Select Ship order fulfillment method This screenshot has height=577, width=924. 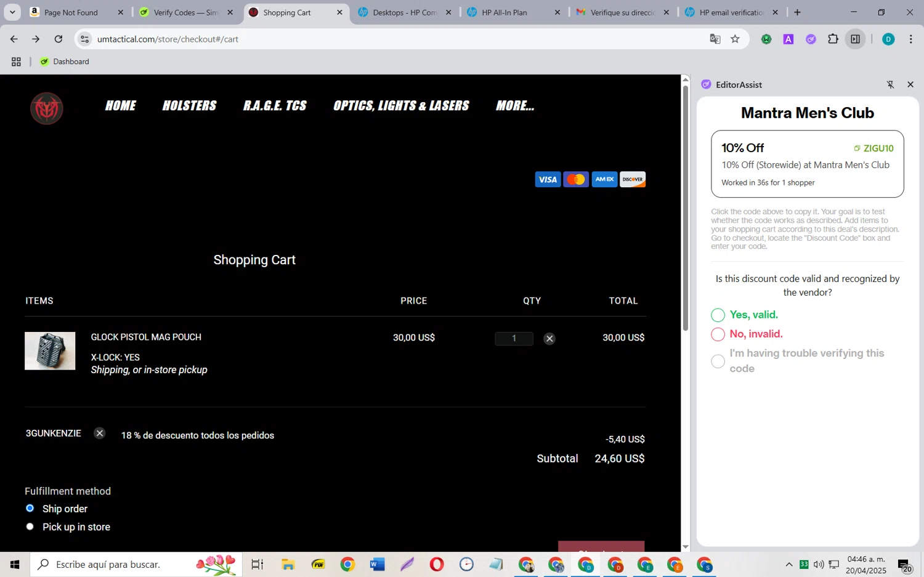30,509
